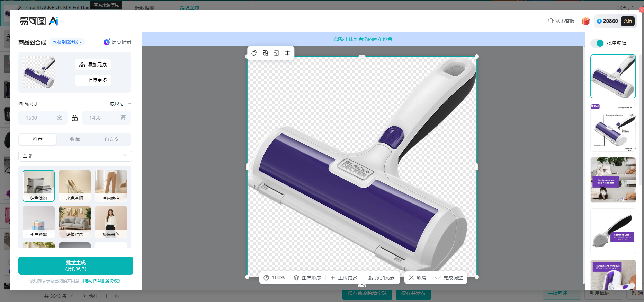This screenshot has width=644, height=302.
Task: Click the replace image icon in canvas toolbar
Action: pyautogui.click(x=265, y=53)
